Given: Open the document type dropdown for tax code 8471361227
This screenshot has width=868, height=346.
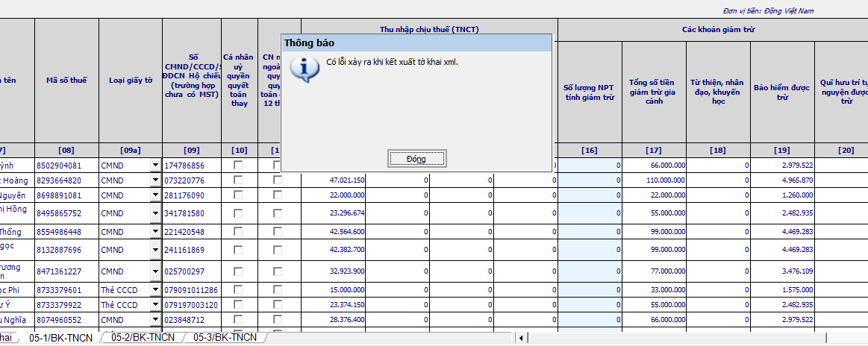Looking at the screenshot, I should [x=155, y=271].
